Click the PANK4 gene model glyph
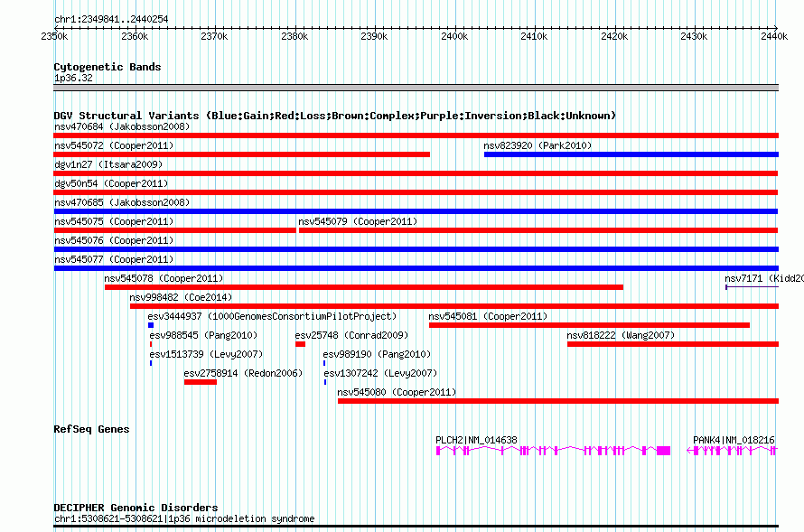This screenshot has height=532, width=804. pos(733,451)
